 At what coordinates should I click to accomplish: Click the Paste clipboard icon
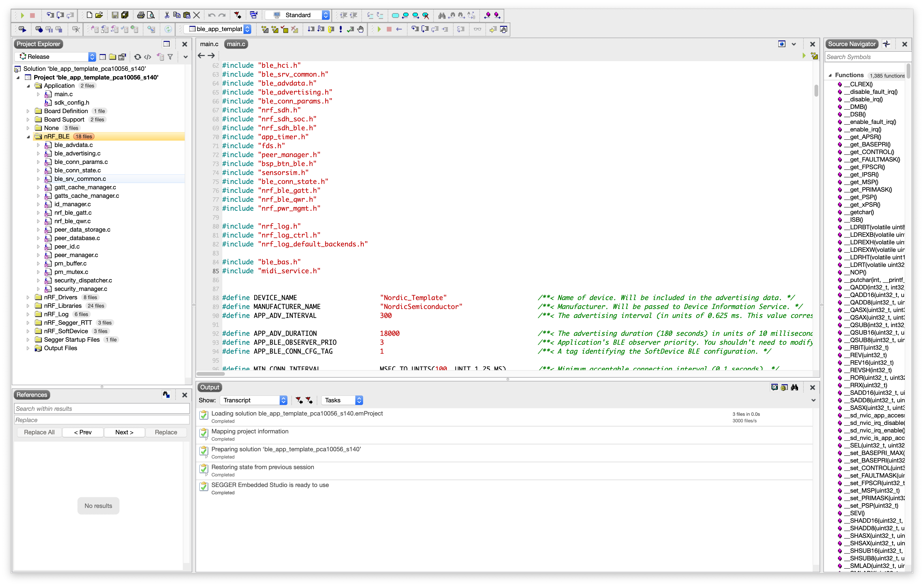click(x=187, y=15)
